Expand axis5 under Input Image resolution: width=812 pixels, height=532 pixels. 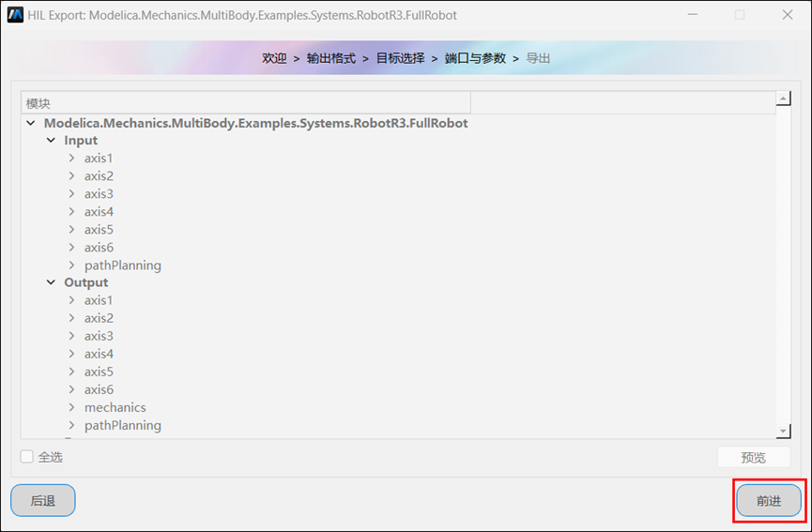tap(71, 229)
